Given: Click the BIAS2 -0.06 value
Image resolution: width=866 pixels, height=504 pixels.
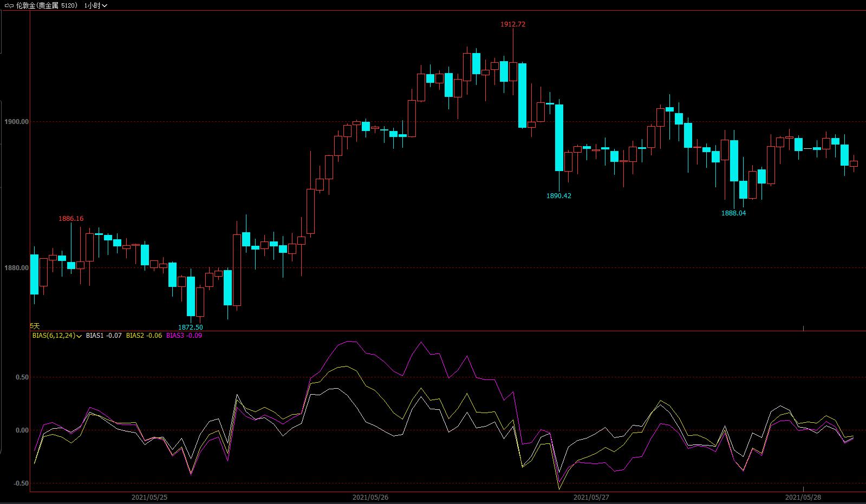Looking at the screenshot, I should click(x=144, y=336).
